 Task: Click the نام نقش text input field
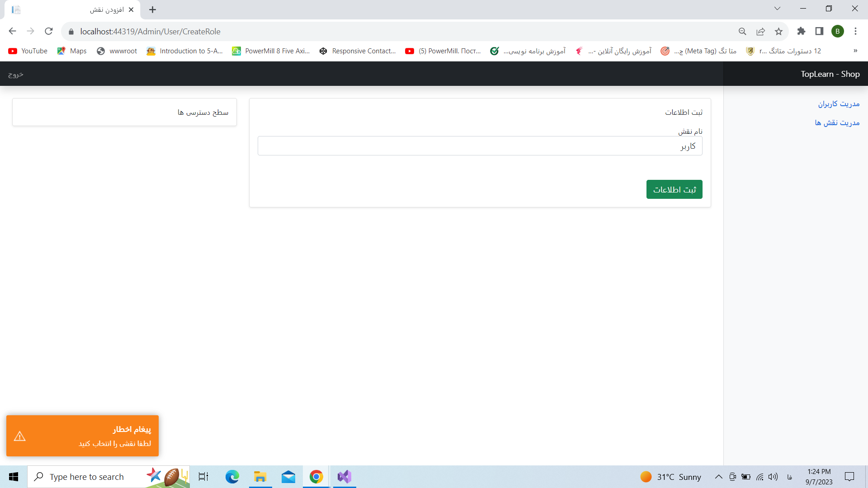(480, 146)
